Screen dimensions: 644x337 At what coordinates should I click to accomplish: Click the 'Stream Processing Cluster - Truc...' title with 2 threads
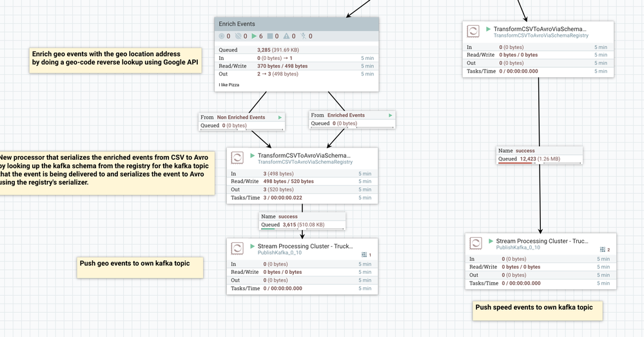[x=542, y=242]
